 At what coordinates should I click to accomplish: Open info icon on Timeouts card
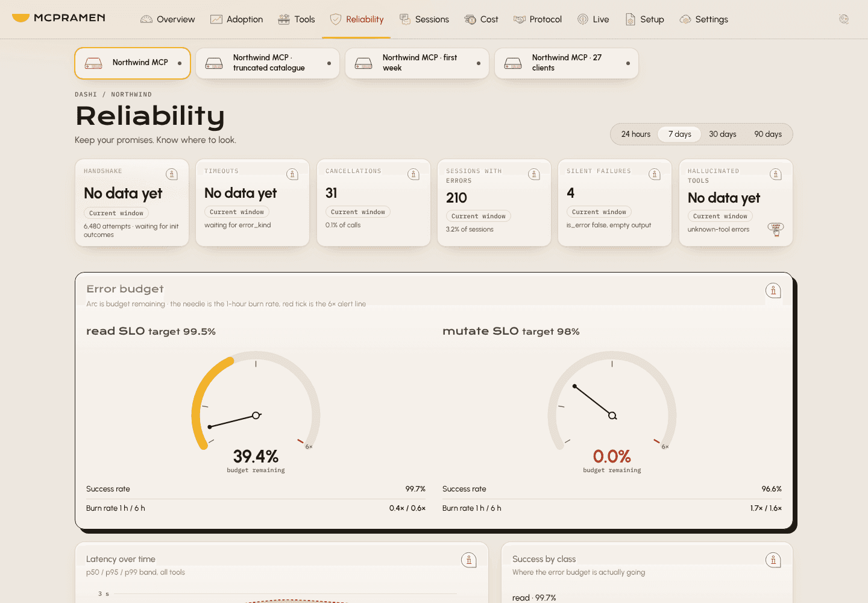click(292, 174)
